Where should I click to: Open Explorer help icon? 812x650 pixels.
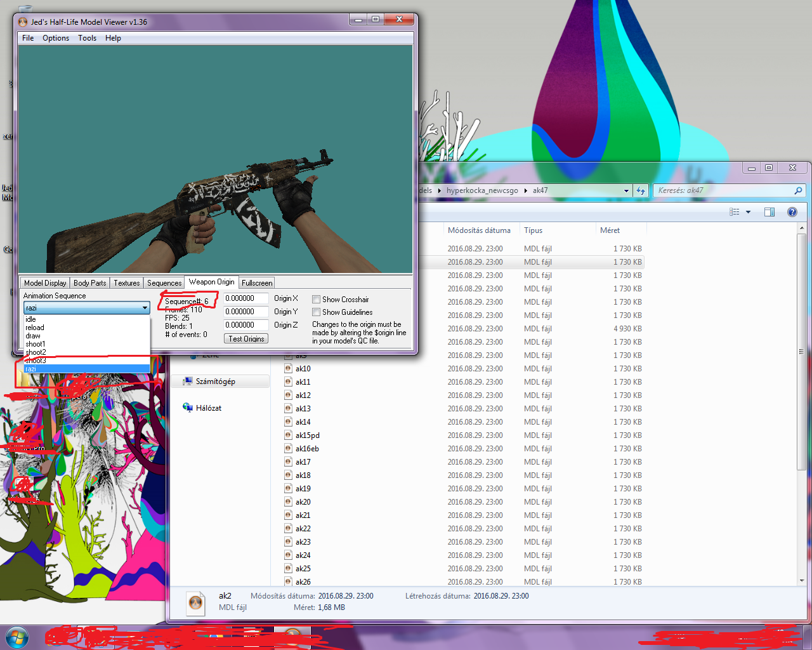click(792, 212)
